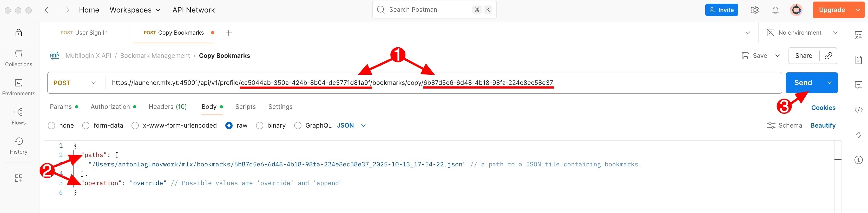868x213 pixels.
Task: Click the Beautify link
Action: tap(823, 126)
